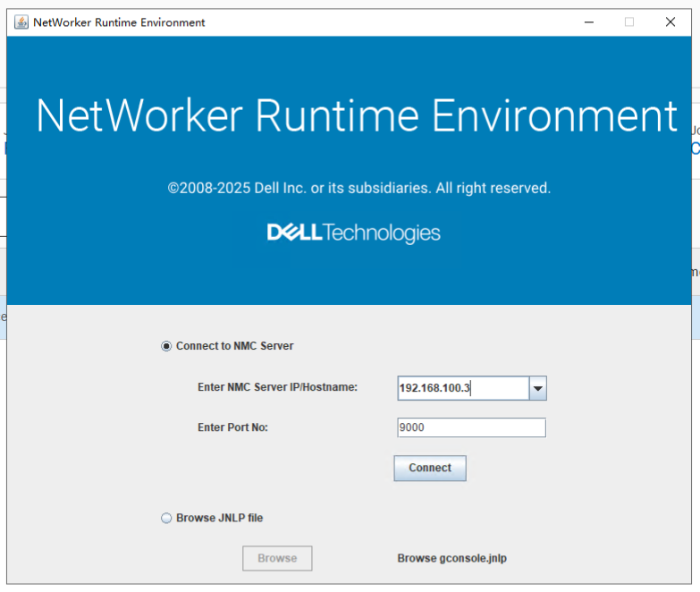This screenshot has width=700, height=592.
Task: Click the maximize button in title bar
Action: pyautogui.click(x=629, y=21)
